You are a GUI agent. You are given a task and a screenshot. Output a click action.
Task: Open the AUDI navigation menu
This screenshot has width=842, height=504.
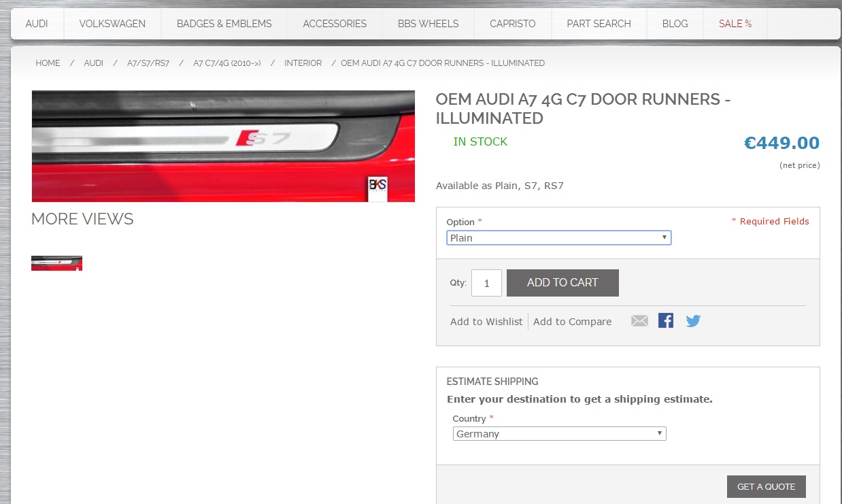[37, 24]
